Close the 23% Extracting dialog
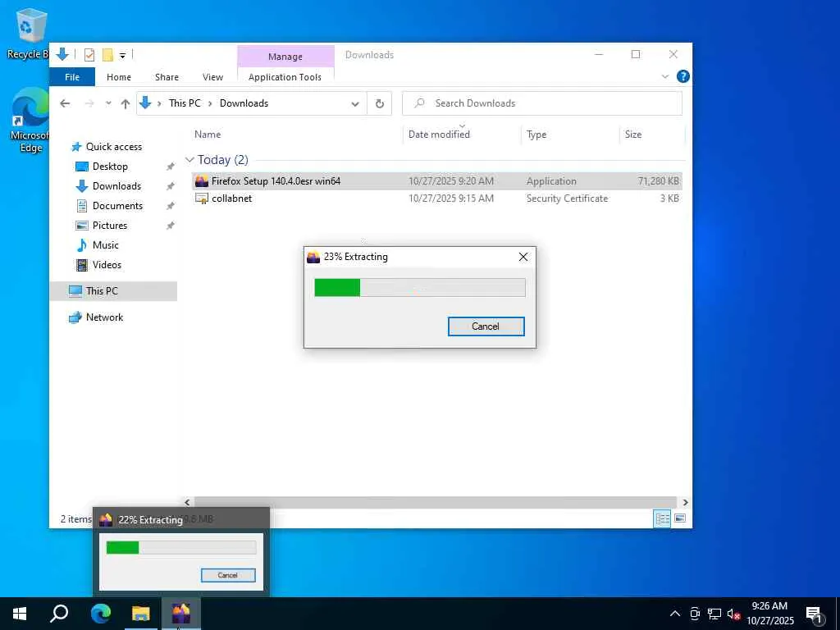This screenshot has width=840, height=630. tap(523, 257)
